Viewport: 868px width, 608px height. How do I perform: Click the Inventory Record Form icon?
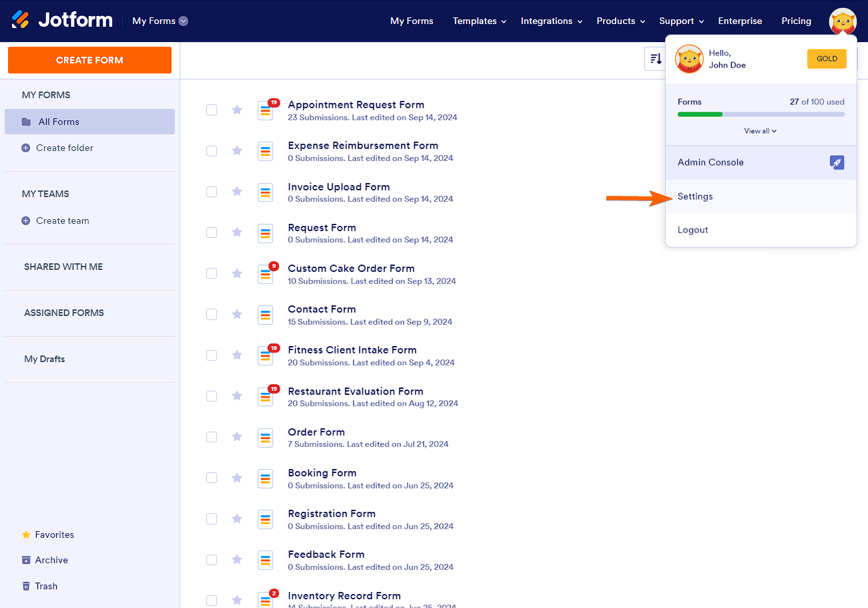[266, 599]
